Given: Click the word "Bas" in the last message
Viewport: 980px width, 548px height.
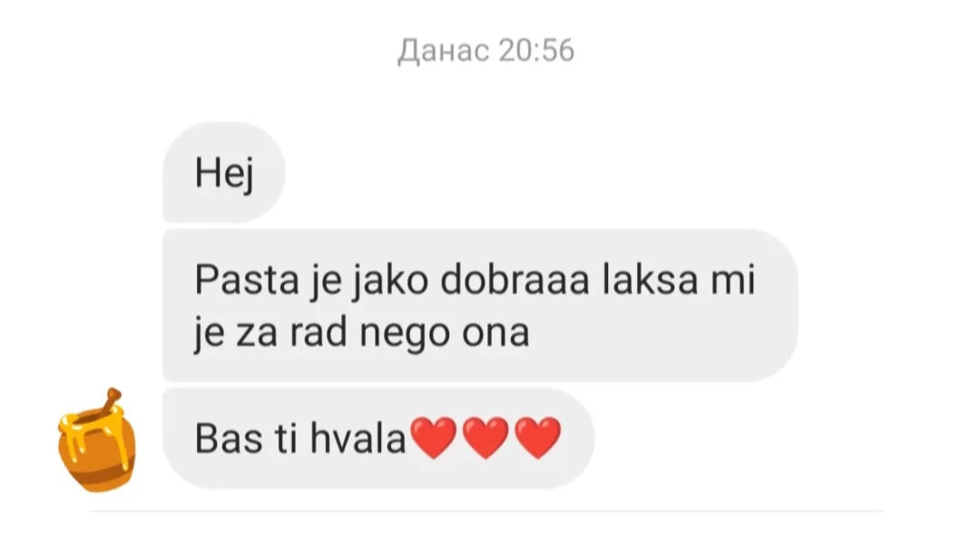Looking at the screenshot, I should point(228,438).
